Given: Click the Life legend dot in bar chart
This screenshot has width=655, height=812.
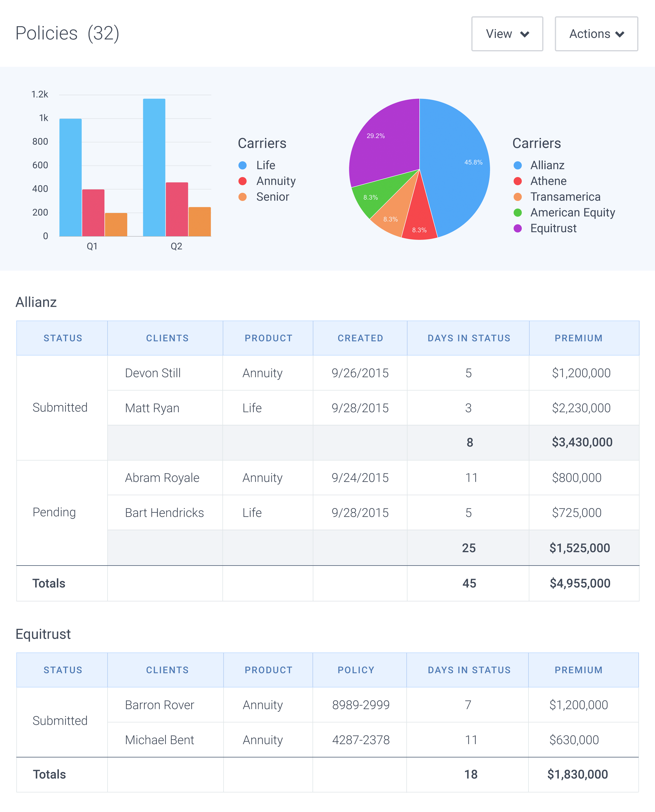Looking at the screenshot, I should [x=243, y=165].
